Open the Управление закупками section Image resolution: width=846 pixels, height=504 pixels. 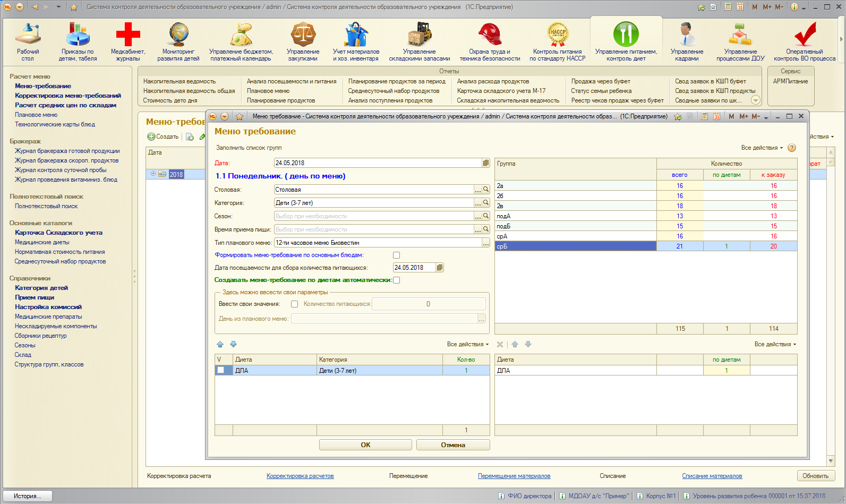point(303,42)
